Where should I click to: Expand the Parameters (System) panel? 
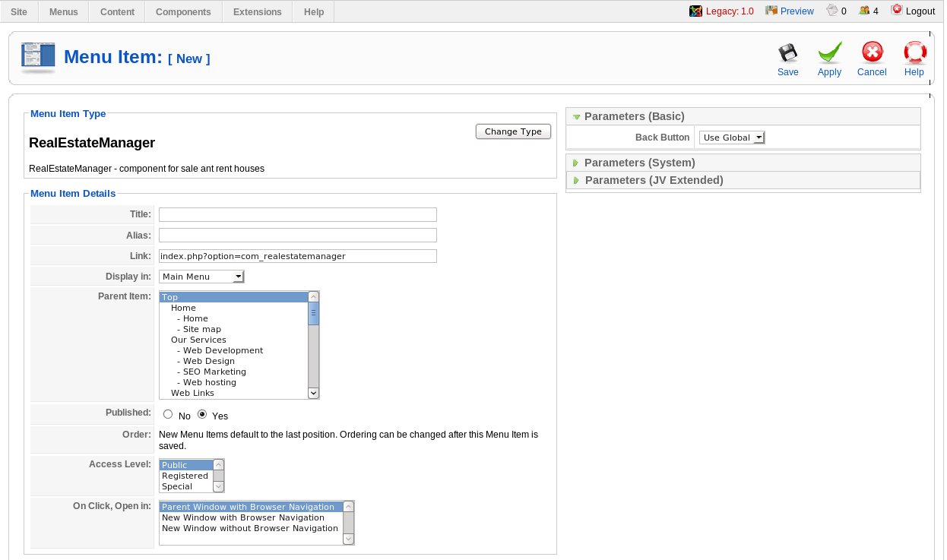click(743, 163)
